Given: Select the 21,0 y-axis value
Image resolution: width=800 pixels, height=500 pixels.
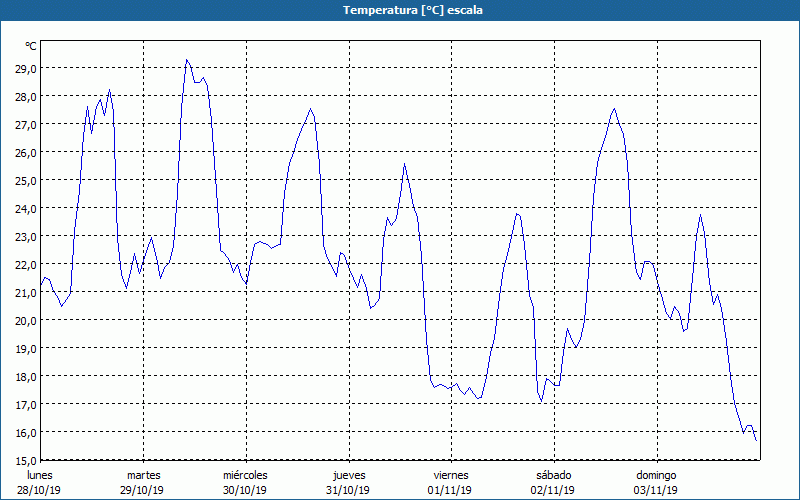Looking at the screenshot, I should [x=26, y=293].
